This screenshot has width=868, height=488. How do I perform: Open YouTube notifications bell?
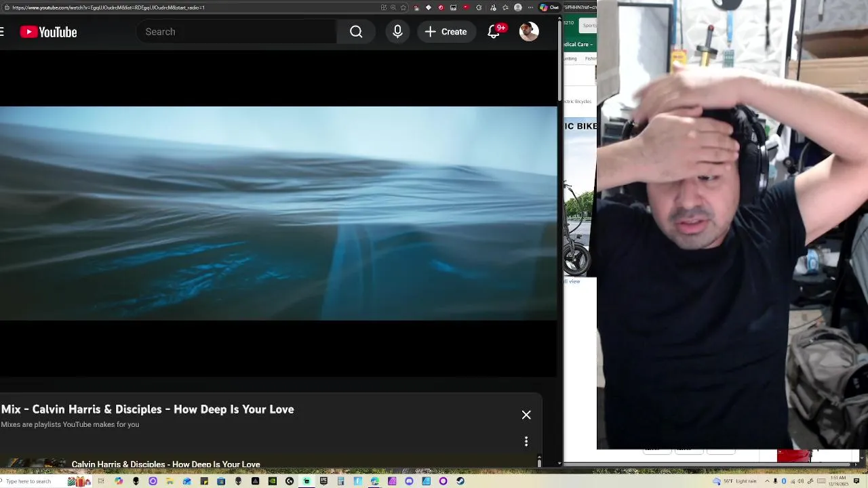(x=494, y=32)
